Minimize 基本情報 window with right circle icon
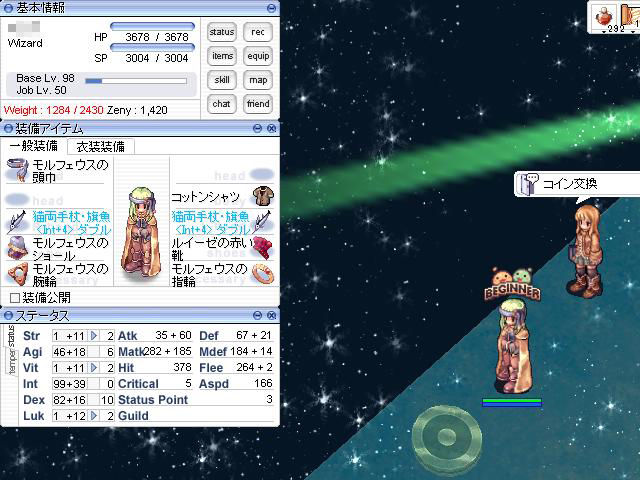 click(x=271, y=8)
